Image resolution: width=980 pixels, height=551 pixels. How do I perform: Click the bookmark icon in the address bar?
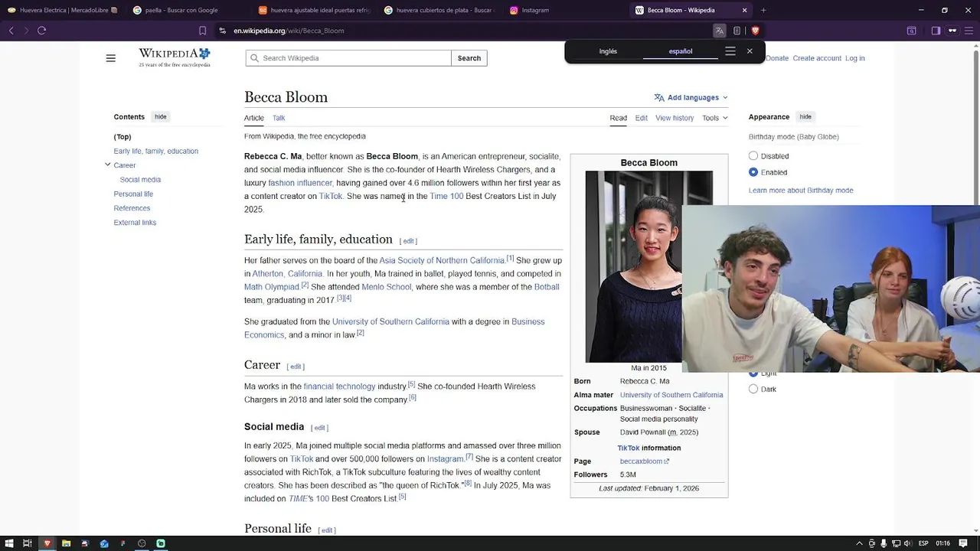[x=202, y=31]
